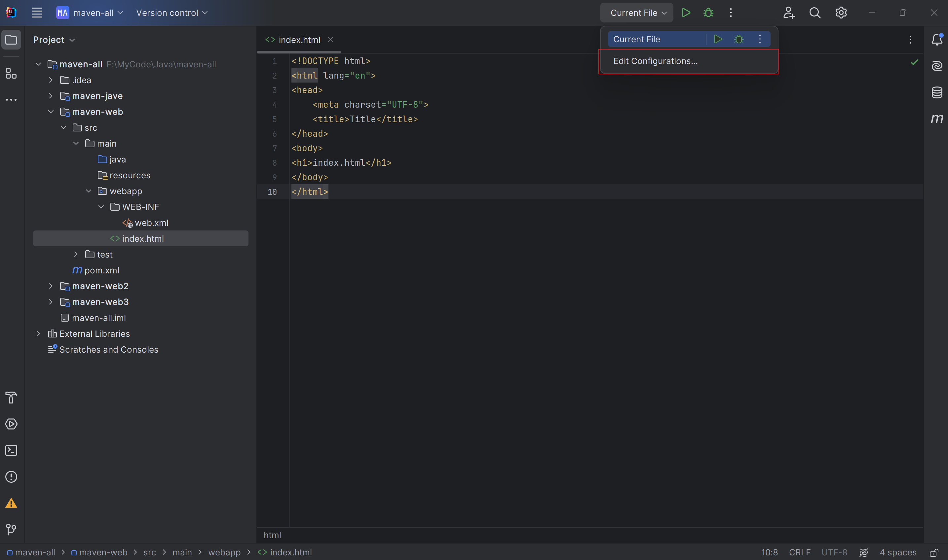Open the Terminal tool window

pyautogui.click(x=11, y=451)
